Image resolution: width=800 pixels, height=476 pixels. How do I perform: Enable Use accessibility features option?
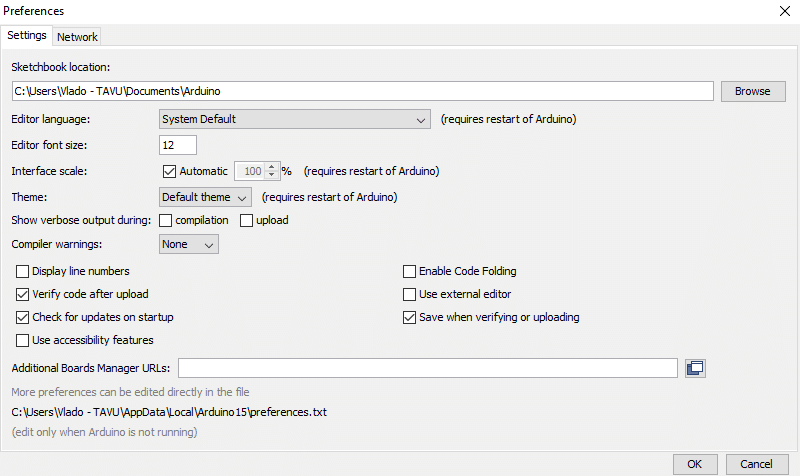coord(23,340)
